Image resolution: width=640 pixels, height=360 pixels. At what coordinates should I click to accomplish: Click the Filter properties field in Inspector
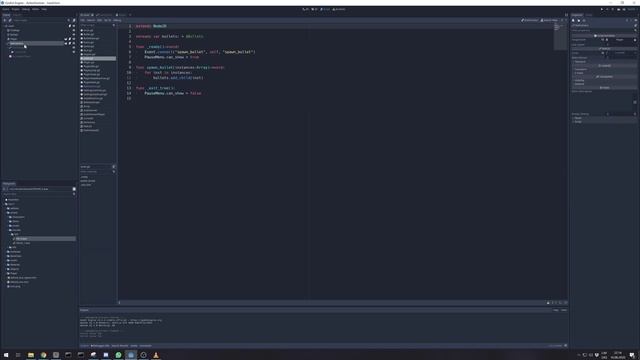(604, 30)
